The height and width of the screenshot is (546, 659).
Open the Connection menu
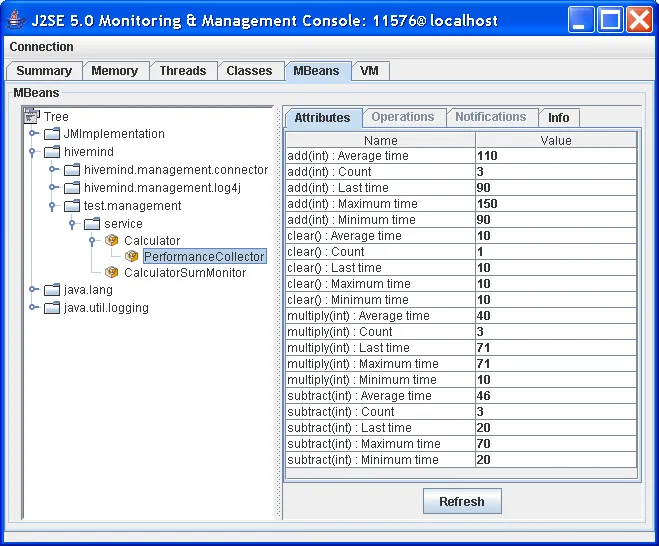(41, 47)
